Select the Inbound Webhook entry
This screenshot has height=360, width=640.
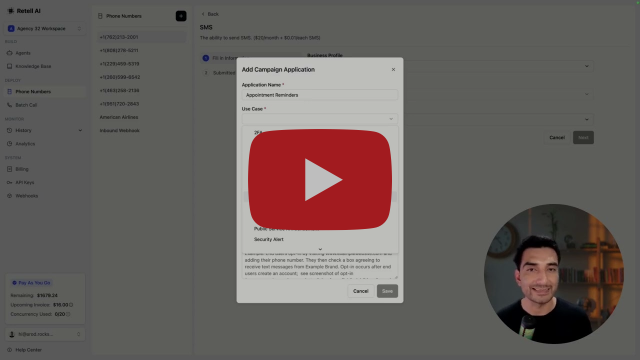tap(141, 131)
